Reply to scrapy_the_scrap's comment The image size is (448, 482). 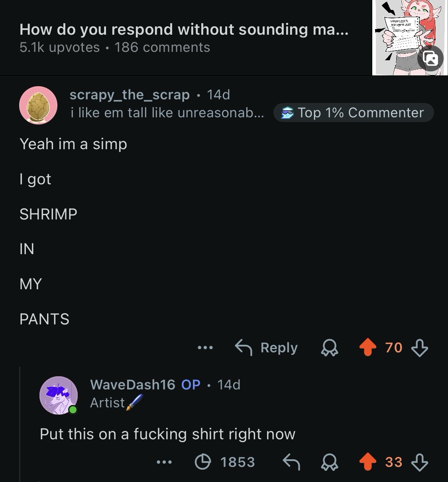(x=266, y=348)
